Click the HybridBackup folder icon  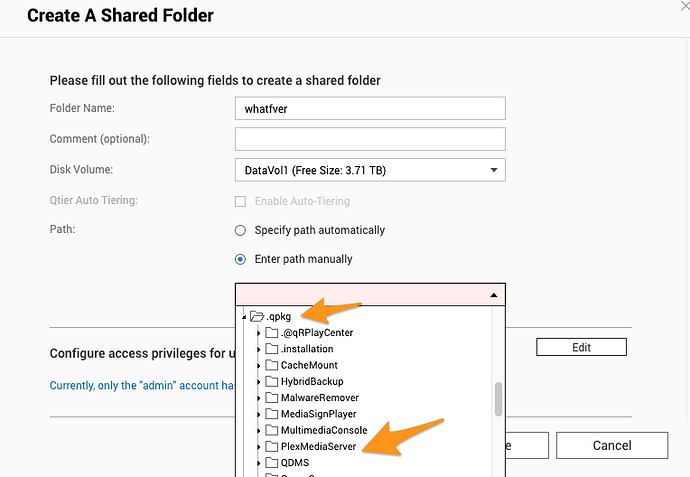(x=272, y=382)
